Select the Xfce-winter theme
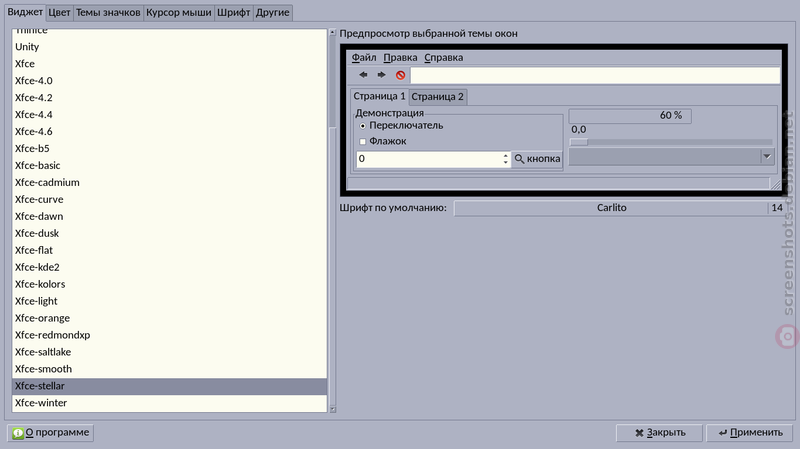 point(169,403)
